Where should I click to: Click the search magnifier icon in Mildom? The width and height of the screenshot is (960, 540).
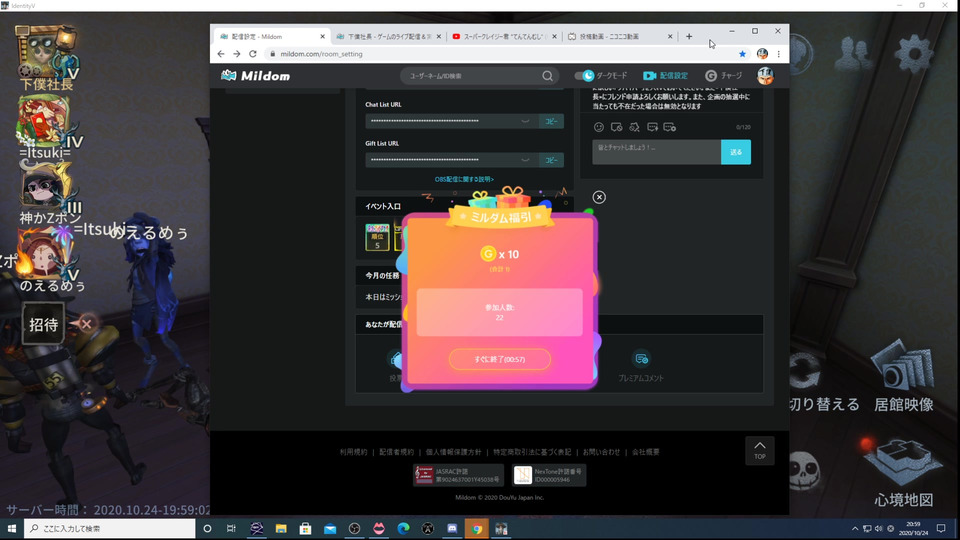click(x=547, y=76)
